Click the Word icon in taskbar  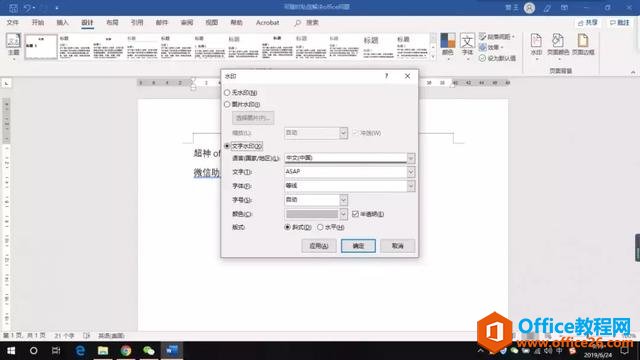point(172,351)
